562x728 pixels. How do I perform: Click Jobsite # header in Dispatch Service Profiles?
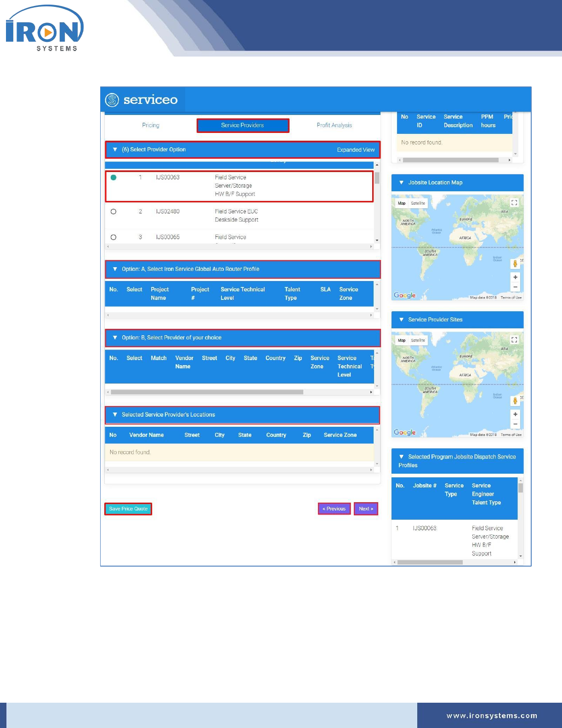pos(425,486)
